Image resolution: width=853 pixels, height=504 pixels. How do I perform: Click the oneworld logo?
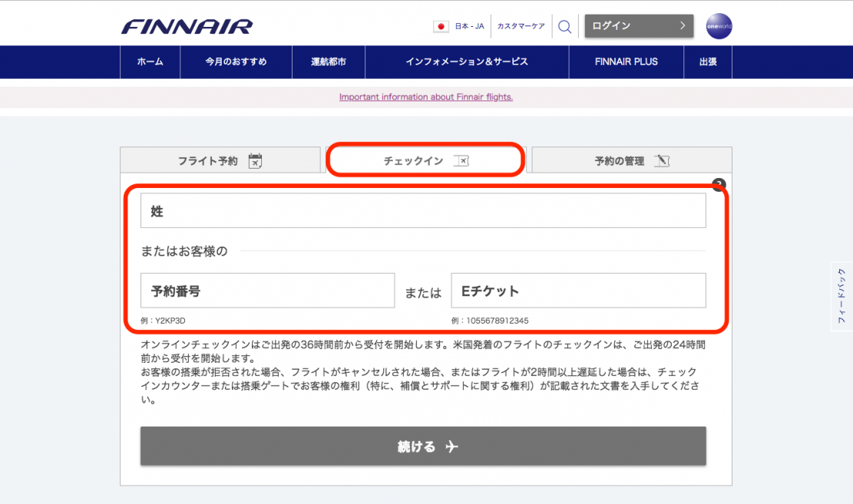(719, 26)
